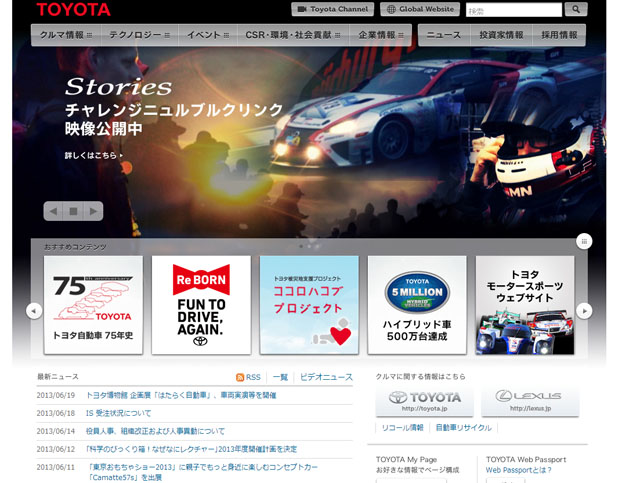The height and width of the screenshot is (483, 640).
Task: Open news トヨタ博物館 企画展 article
Action: [181, 395]
